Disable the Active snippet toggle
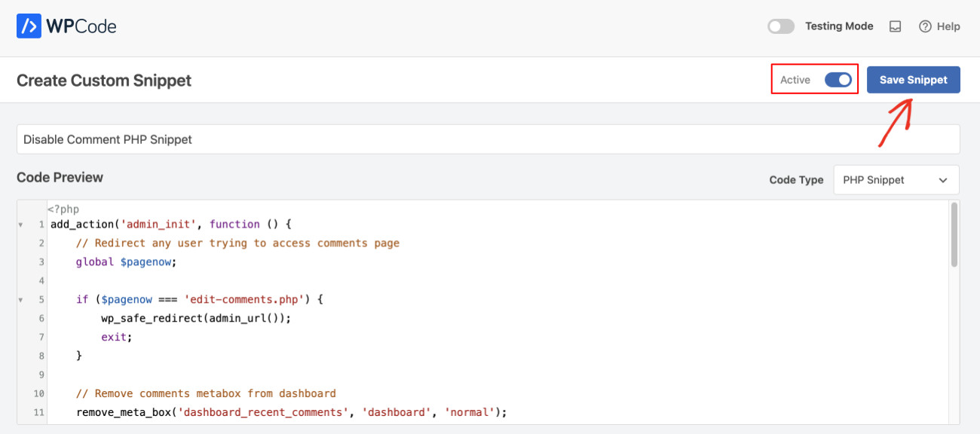Screen dimensions: 980x434 [x=839, y=79]
